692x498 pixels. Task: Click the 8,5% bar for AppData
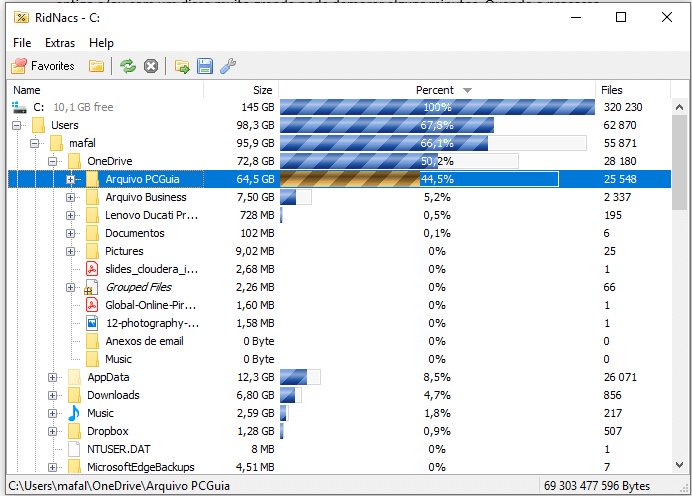300,377
